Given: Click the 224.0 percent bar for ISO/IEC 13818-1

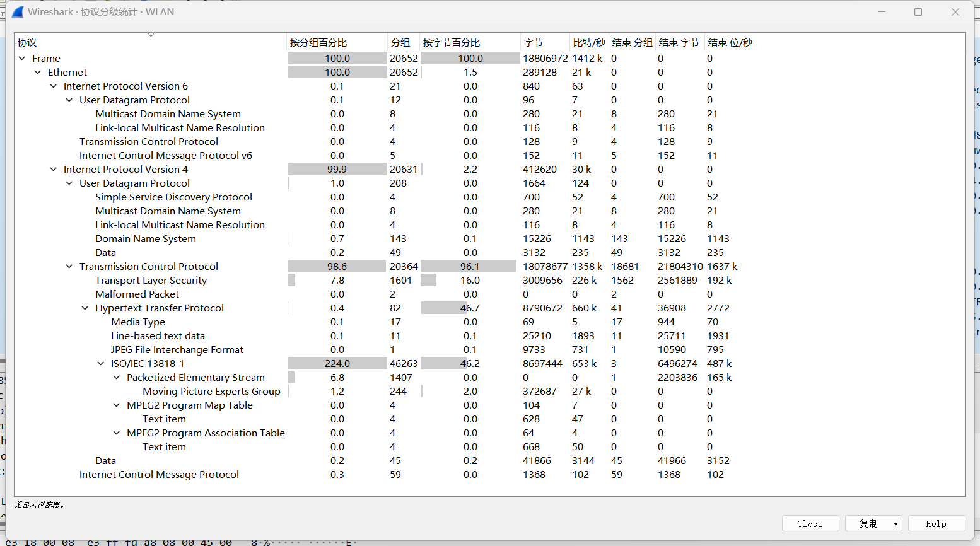Looking at the screenshot, I should [337, 364].
